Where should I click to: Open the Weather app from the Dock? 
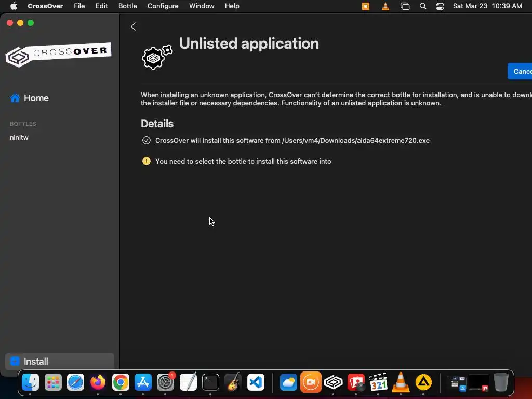pyautogui.click(x=288, y=382)
